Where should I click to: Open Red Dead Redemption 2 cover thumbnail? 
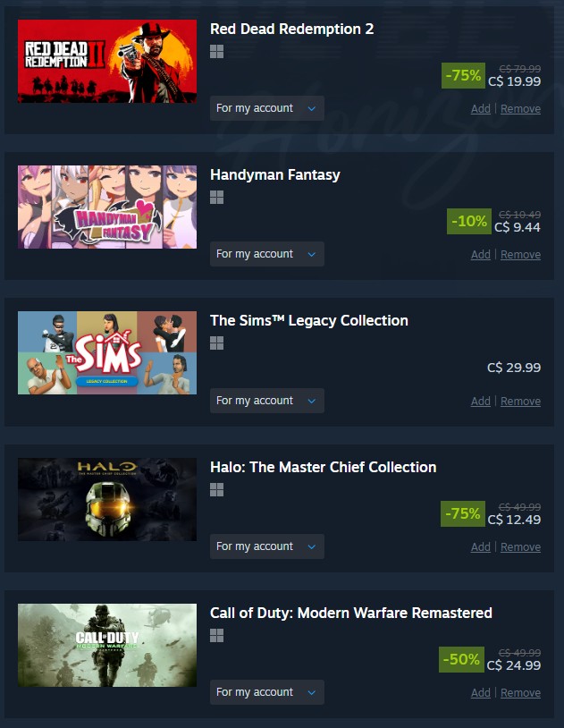pyautogui.click(x=107, y=62)
